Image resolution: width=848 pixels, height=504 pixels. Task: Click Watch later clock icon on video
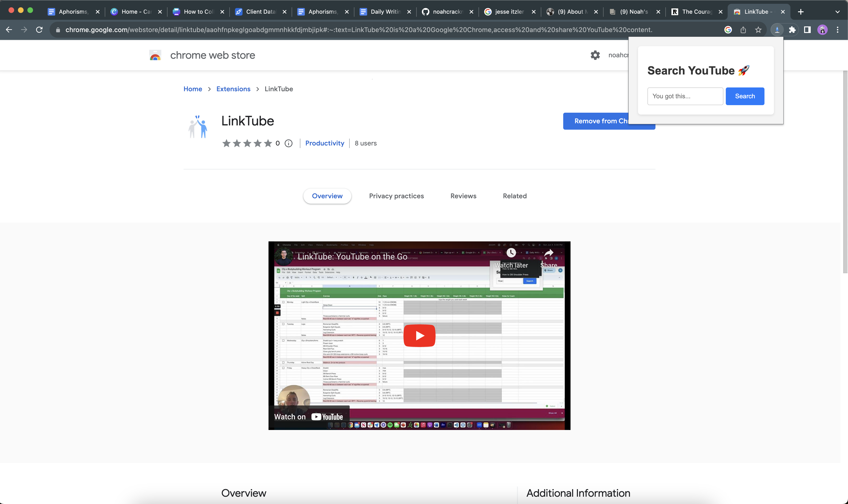(x=511, y=253)
